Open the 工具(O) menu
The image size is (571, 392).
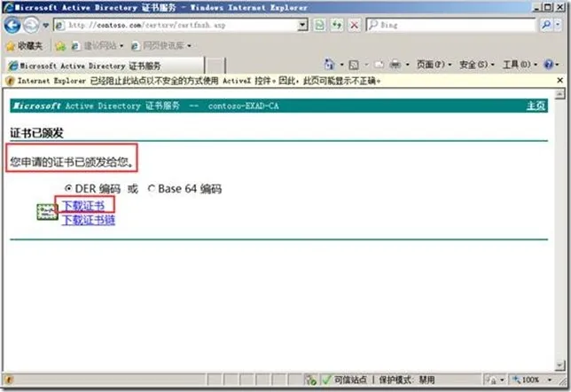coord(520,65)
